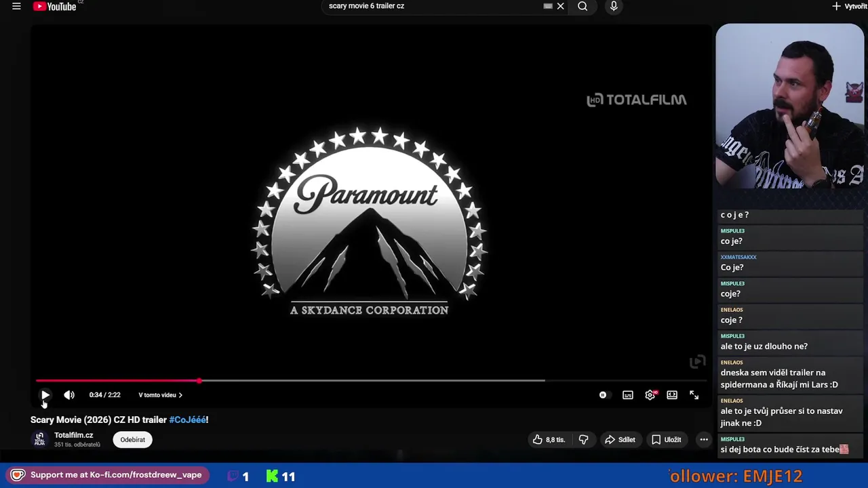Viewport: 868px width, 488px height.
Task: Click the 0:34 / 2:22 time display
Action: [x=105, y=395]
